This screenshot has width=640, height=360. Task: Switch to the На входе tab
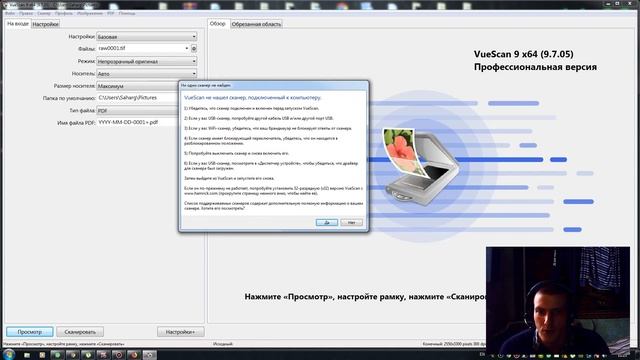[18, 24]
